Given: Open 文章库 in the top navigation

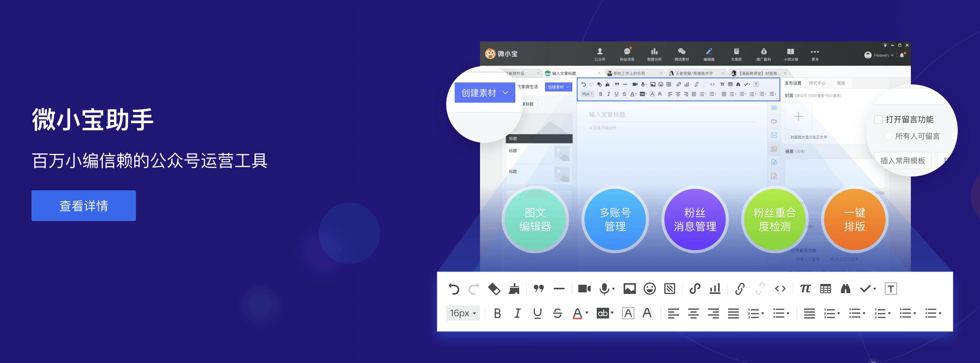Looking at the screenshot, I should (x=736, y=54).
